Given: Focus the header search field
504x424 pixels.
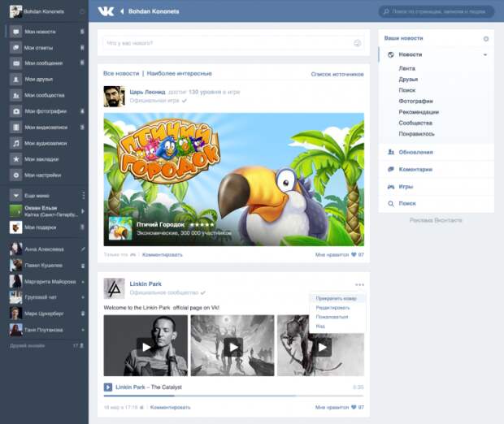Looking at the screenshot, I should click(437, 11).
